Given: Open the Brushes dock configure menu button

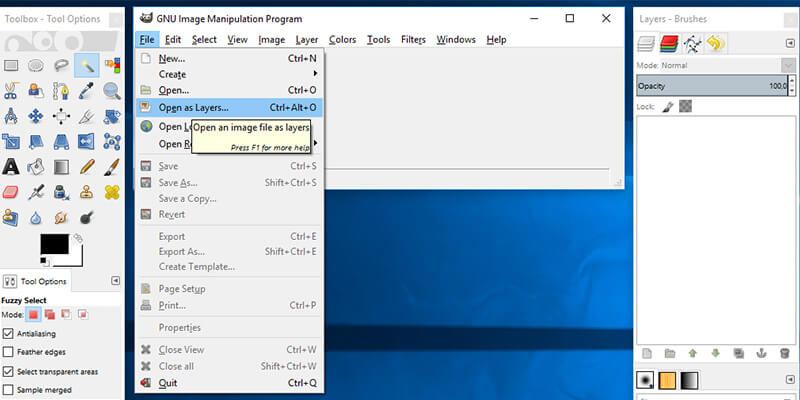Looking at the screenshot, I should coord(790,380).
